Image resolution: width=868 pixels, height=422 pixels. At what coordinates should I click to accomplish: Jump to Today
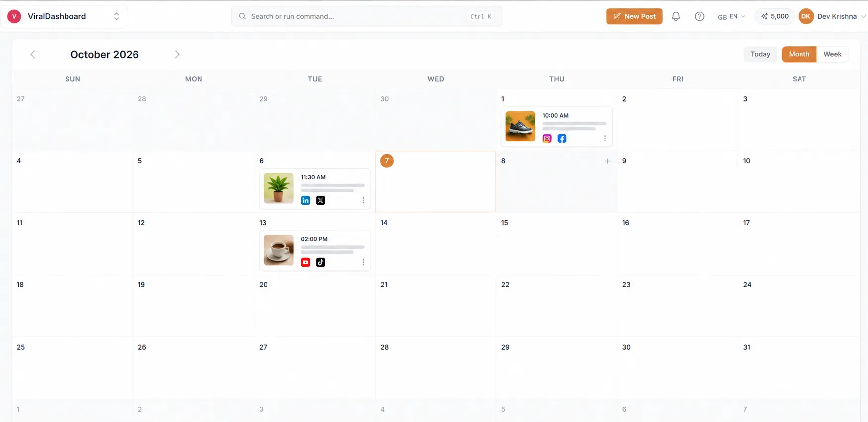pos(760,54)
